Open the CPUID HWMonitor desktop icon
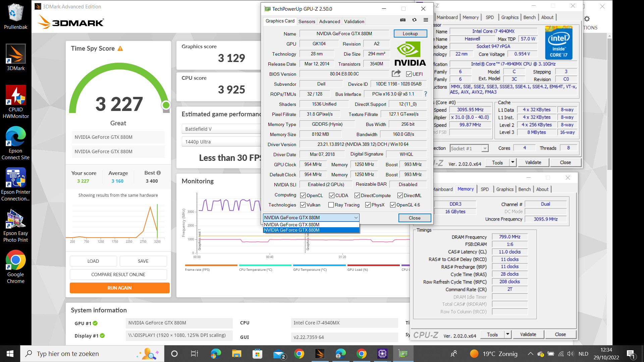The image size is (644, 362). tap(16, 102)
